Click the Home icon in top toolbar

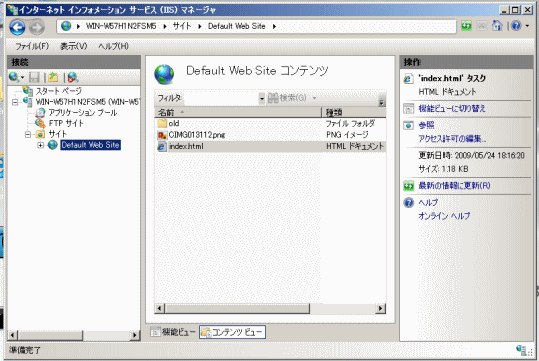pyautogui.click(x=497, y=26)
